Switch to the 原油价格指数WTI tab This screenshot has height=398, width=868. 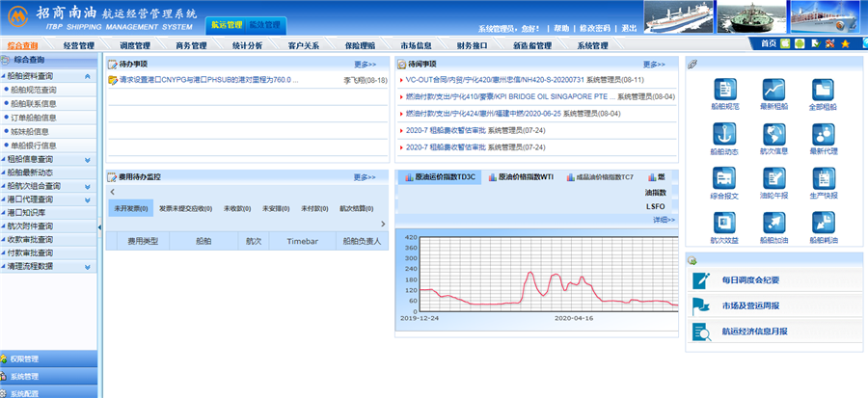[x=521, y=177]
